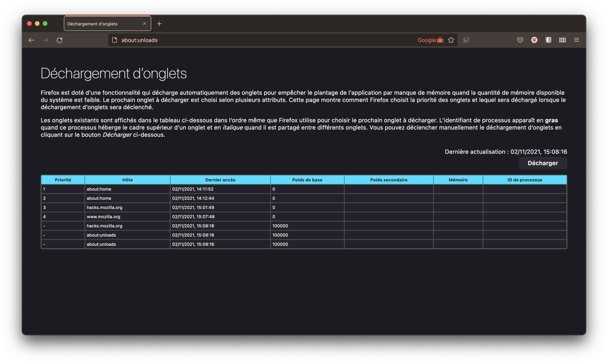608x364 pixels.
Task: Open the Firefox hamburger application menu
Action: [577, 40]
